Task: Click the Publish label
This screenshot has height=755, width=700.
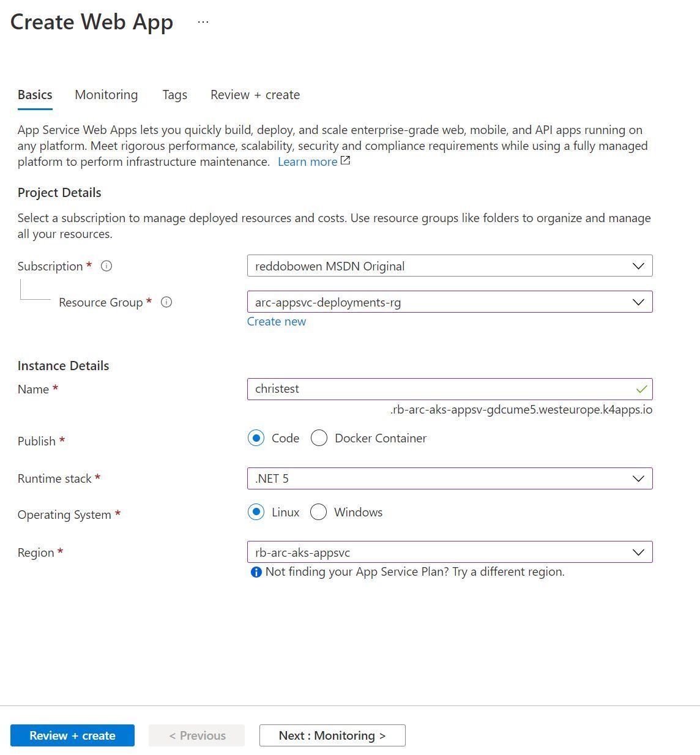Action: 37,441
